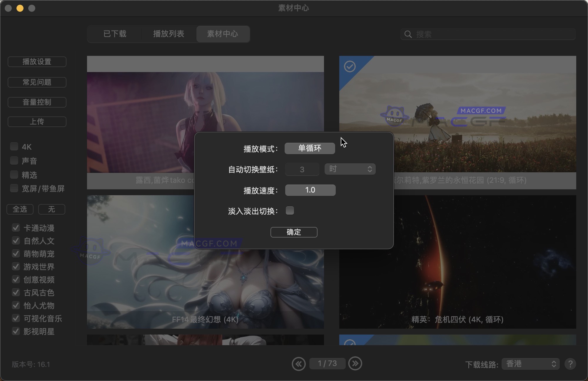Uncheck the 卡通动漫 category

coord(16,228)
